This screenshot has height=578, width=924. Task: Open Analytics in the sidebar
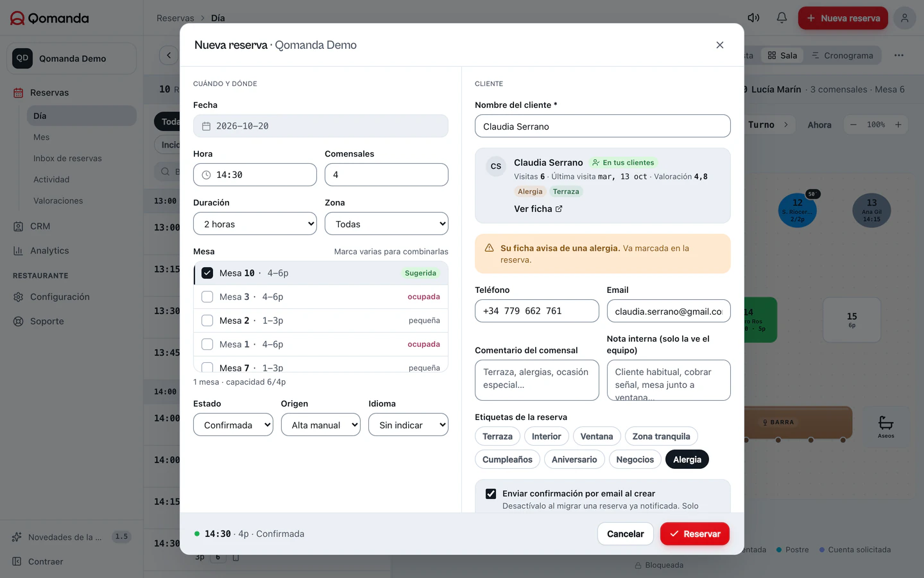[x=49, y=250]
